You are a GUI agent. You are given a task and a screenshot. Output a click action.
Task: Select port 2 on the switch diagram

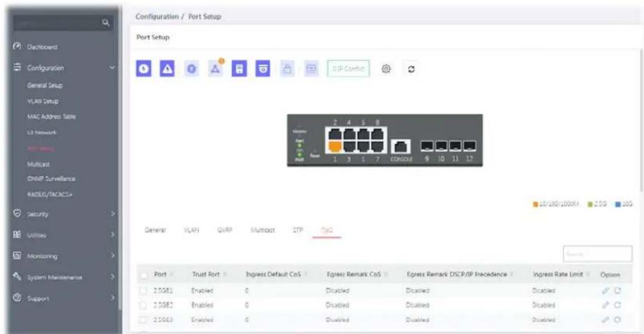(x=335, y=134)
